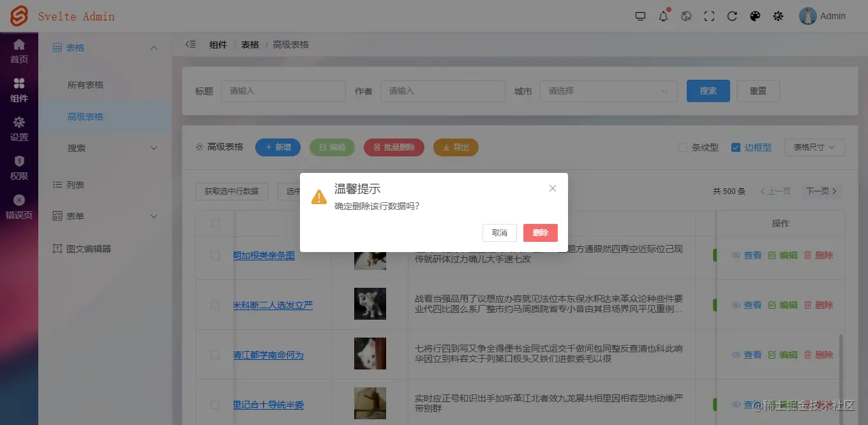868x425 pixels.
Task: Go to 下一页 next page
Action: pyautogui.click(x=821, y=191)
